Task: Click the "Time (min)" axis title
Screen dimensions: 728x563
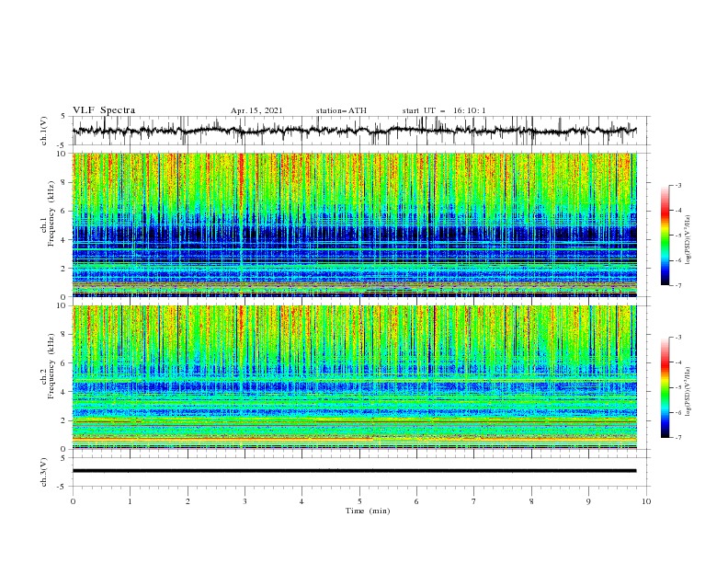Action: (x=368, y=511)
